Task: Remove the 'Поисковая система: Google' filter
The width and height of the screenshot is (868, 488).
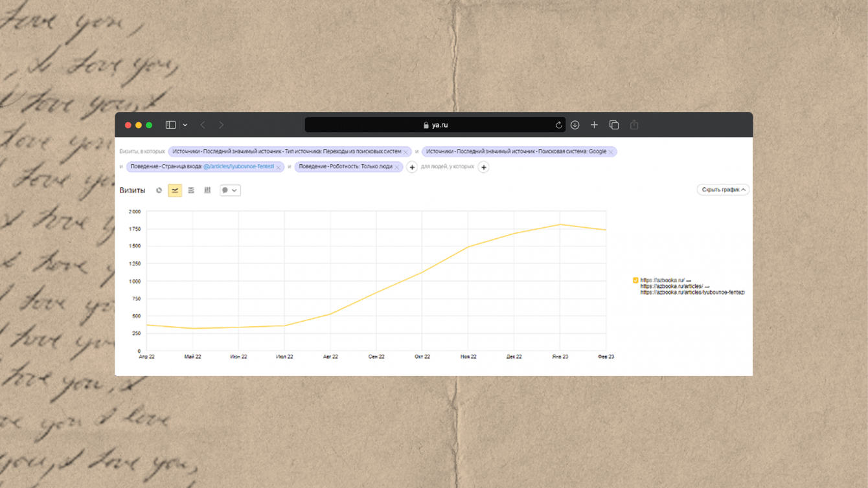Action: click(x=611, y=152)
